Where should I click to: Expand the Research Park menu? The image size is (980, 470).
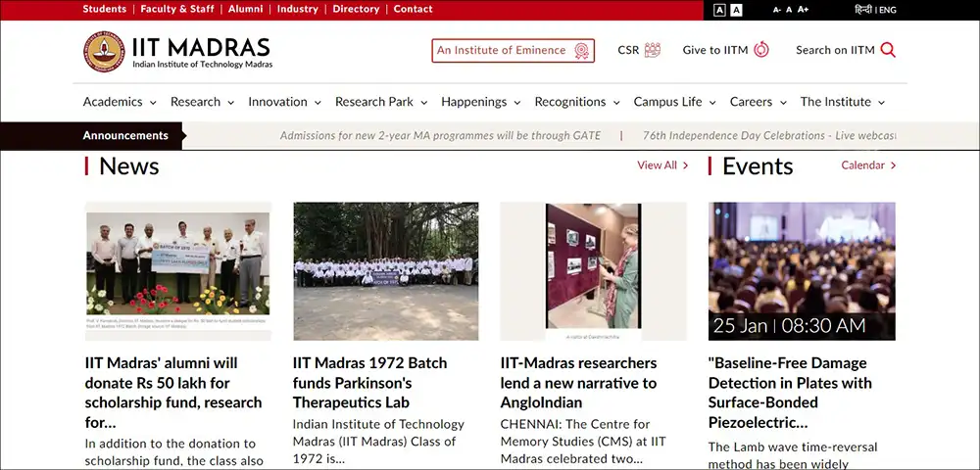(381, 102)
